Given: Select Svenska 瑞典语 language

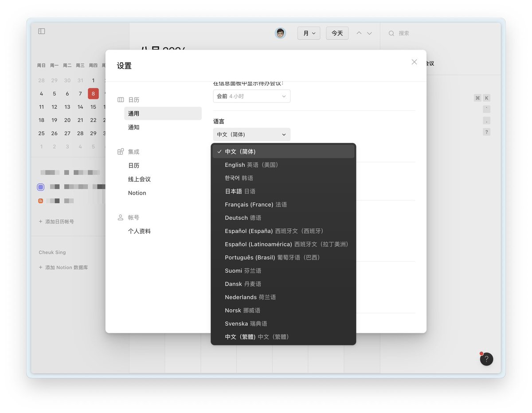Looking at the screenshot, I should pos(283,324).
